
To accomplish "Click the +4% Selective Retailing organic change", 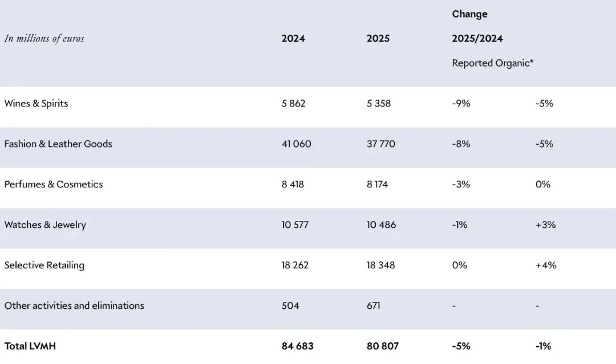I will click(546, 265).
